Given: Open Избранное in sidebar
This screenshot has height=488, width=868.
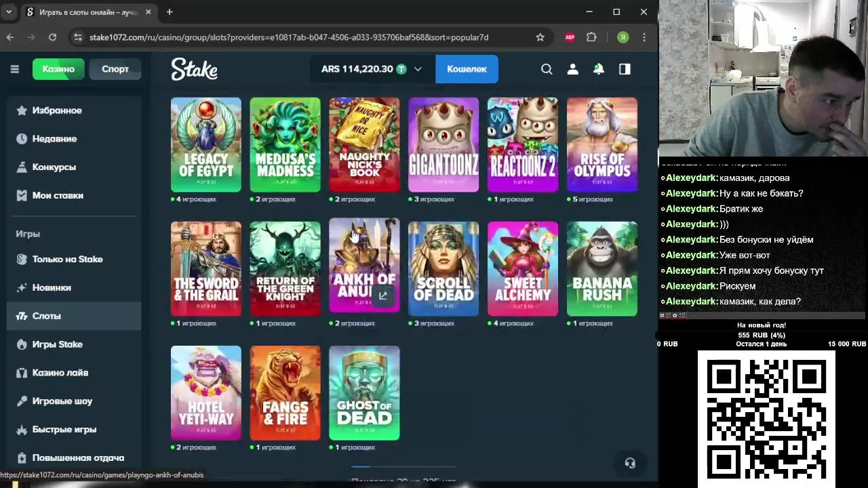Looking at the screenshot, I should tap(74, 110).
